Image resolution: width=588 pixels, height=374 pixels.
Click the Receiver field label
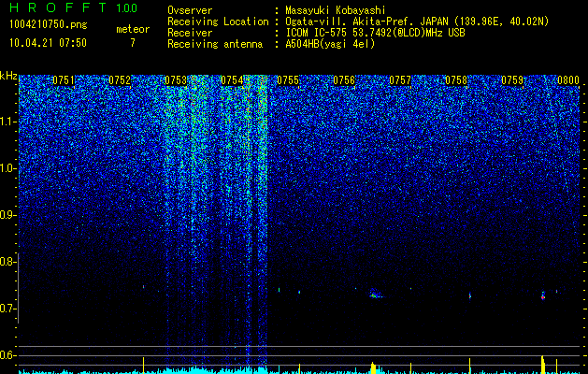point(190,33)
